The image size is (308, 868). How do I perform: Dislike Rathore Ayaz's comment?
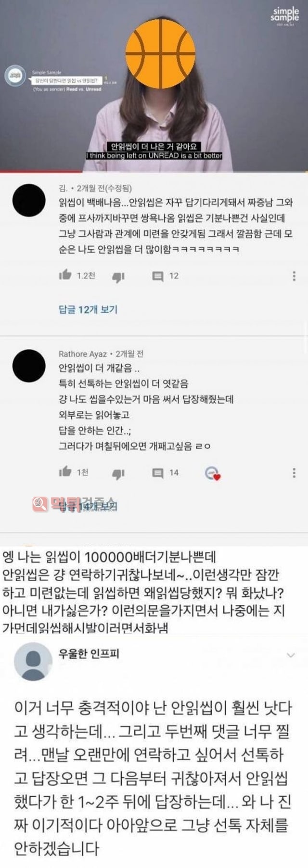point(118,473)
